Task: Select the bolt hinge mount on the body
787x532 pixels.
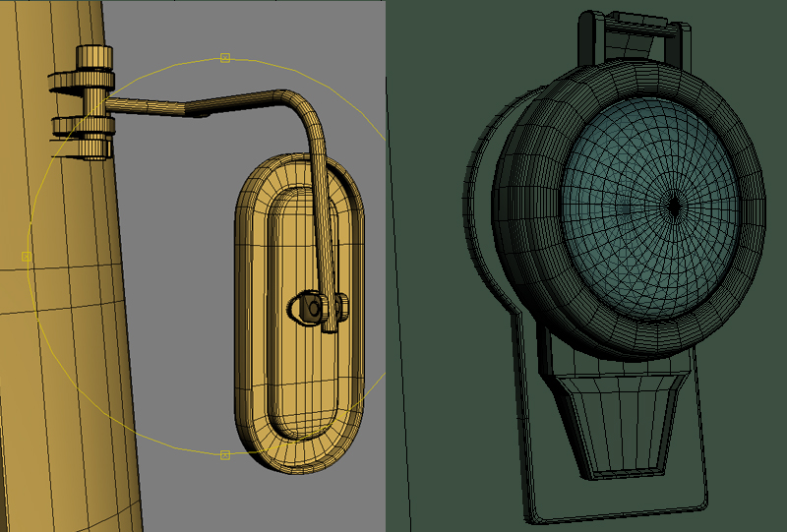Action: pyautogui.click(x=84, y=102)
